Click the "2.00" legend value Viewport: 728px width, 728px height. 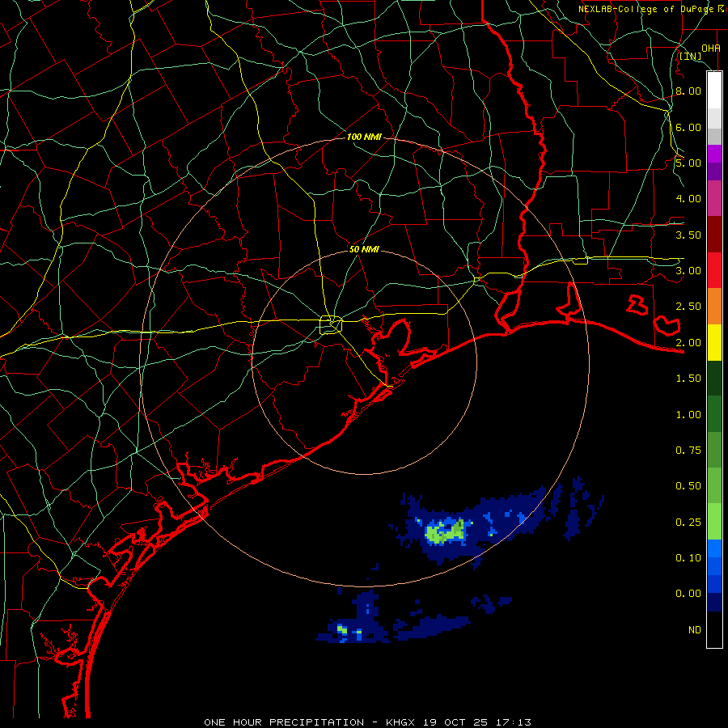click(688, 343)
